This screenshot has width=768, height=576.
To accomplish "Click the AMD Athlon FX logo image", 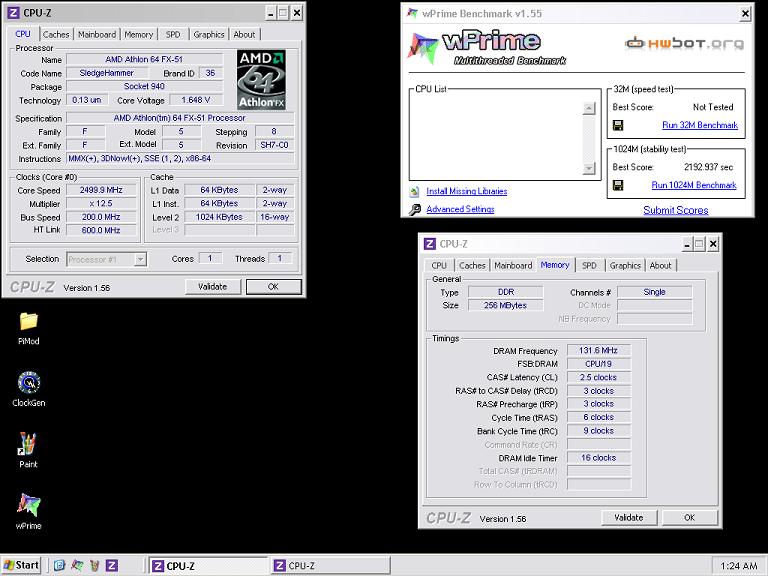I will 262,79.
